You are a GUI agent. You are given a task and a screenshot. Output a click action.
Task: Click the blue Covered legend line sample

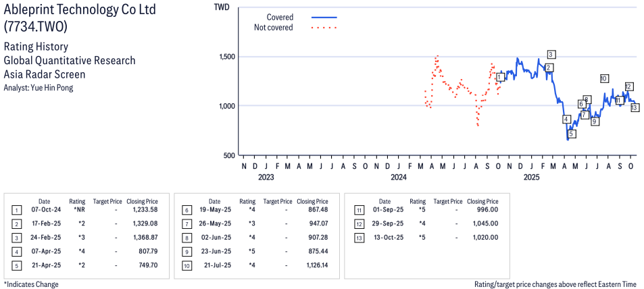324,18
